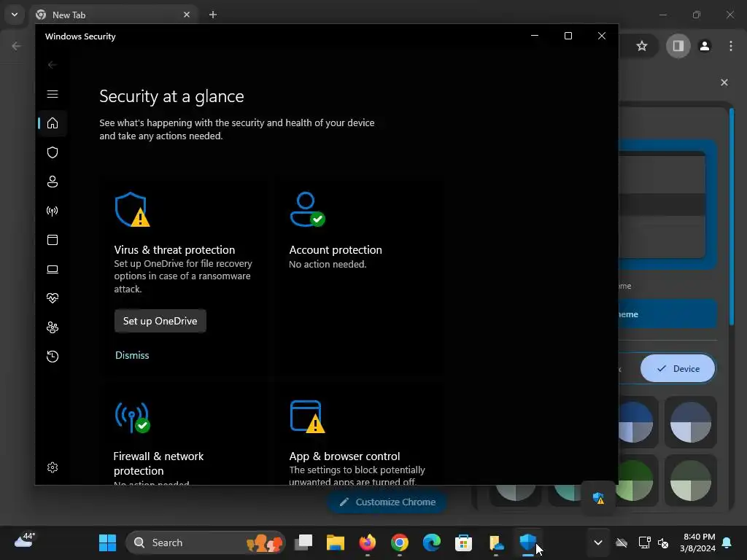Open App & browser control heading
This screenshot has height=560, width=747.
(x=344, y=456)
